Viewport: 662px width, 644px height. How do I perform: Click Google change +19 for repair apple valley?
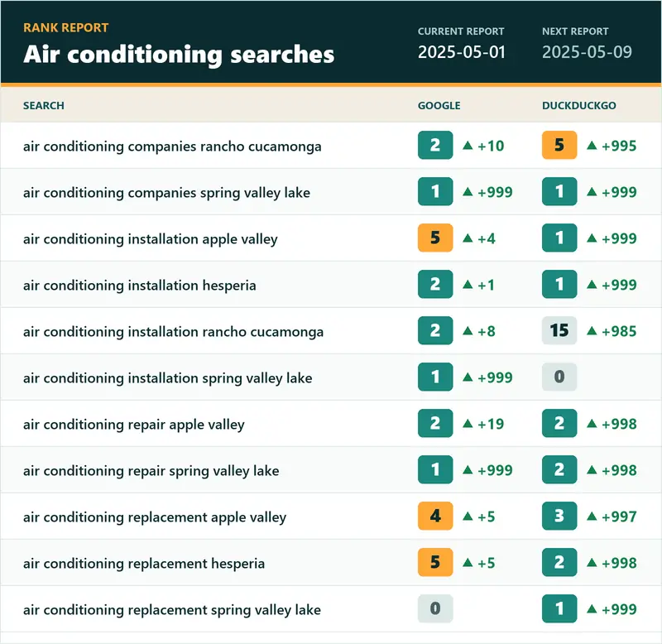click(483, 424)
